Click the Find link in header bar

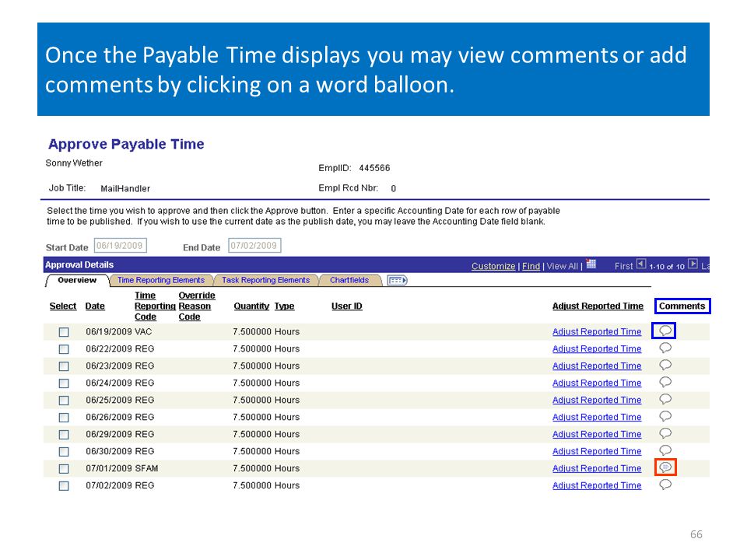click(531, 266)
